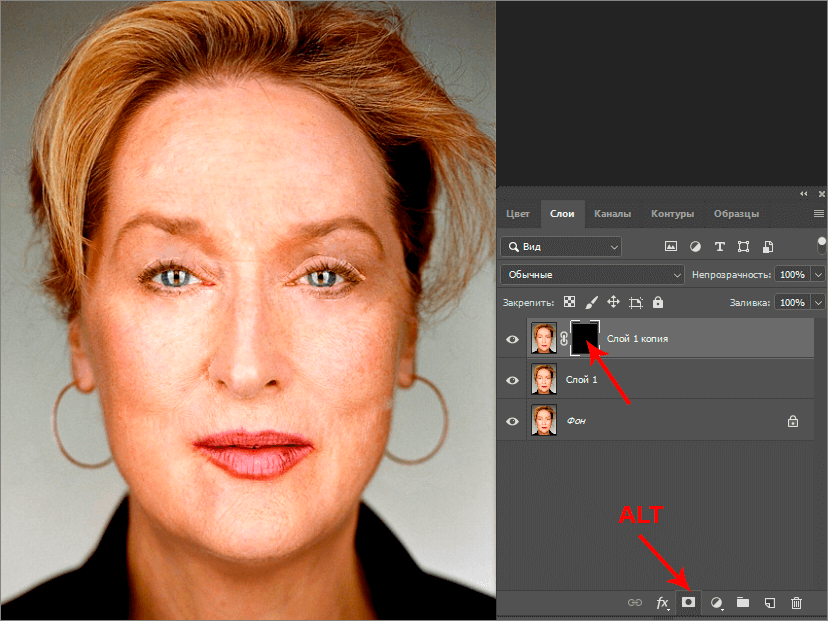Switch to the Каналы tab
Image resolution: width=828 pixels, height=621 pixels.
pyautogui.click(x=612, y=214)
